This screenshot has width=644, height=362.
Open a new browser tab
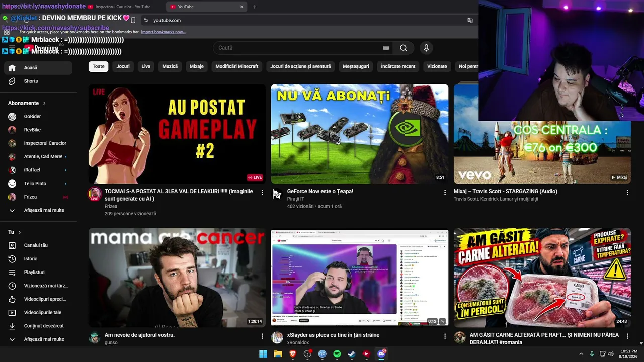(254, 7)
